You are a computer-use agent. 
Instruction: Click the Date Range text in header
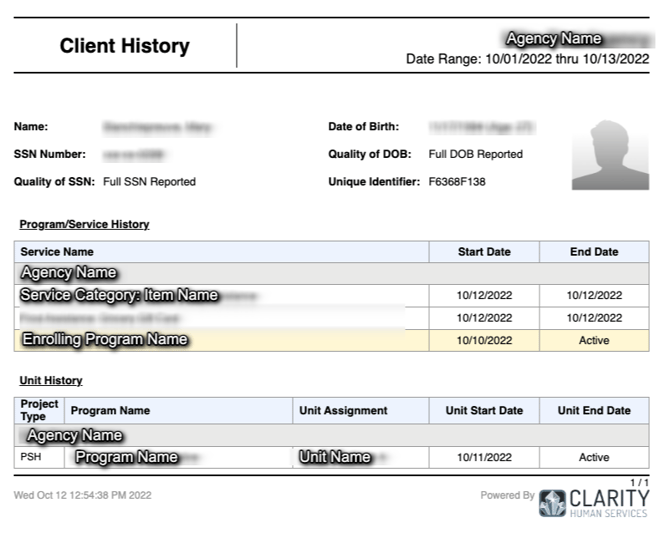point(527,59)
